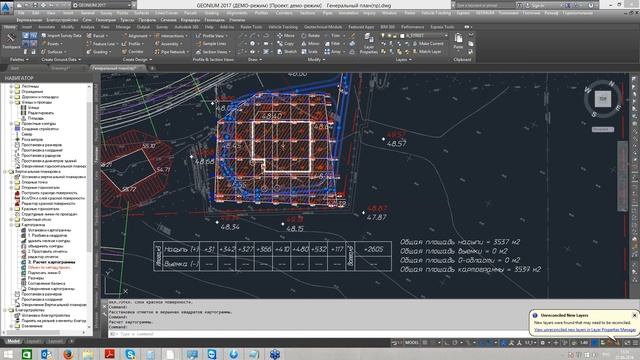640x360 pixels.
Task: Click the ViewCube TOP face
Action: 602,99
